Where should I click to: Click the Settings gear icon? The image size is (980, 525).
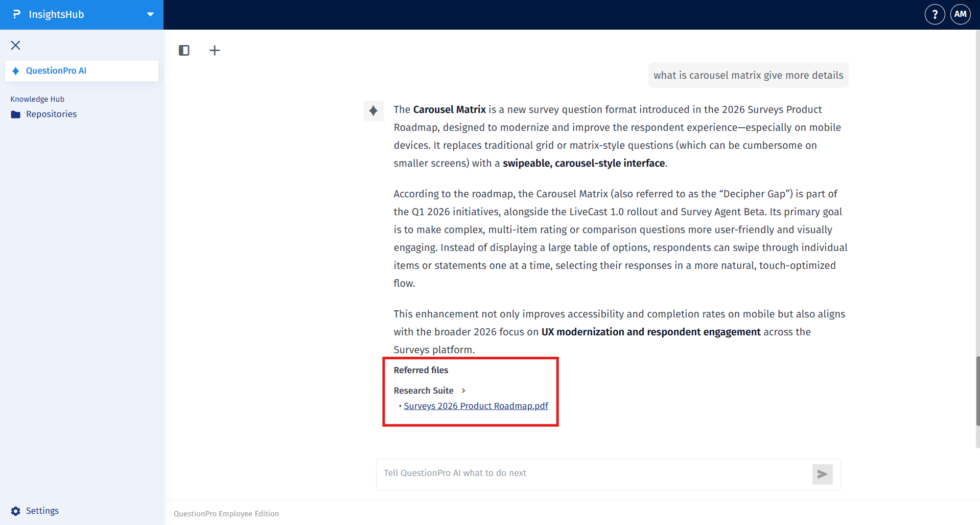point(16,511)
